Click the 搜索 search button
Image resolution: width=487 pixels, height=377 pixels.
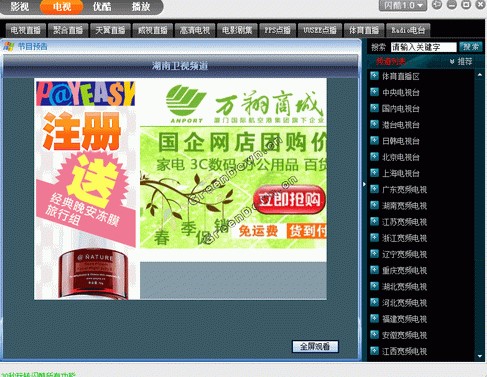471,47
